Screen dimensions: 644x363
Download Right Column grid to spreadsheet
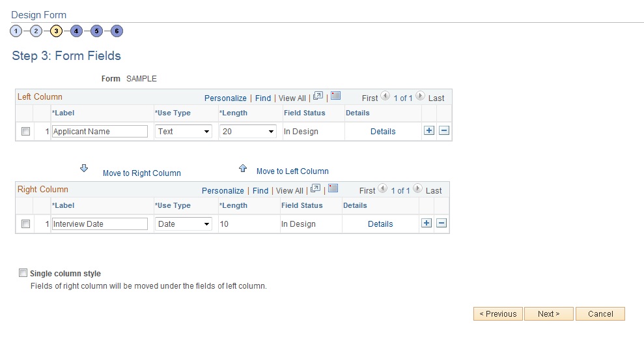click(333, 189)
